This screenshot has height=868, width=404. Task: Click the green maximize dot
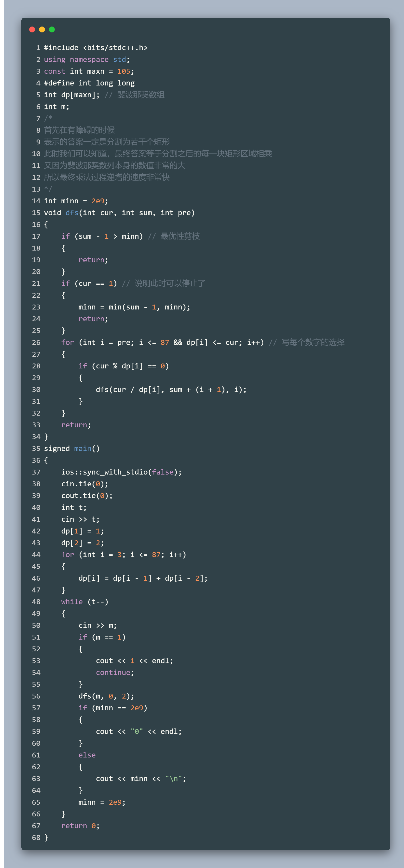pyautogui.click(x=52, y=30)
